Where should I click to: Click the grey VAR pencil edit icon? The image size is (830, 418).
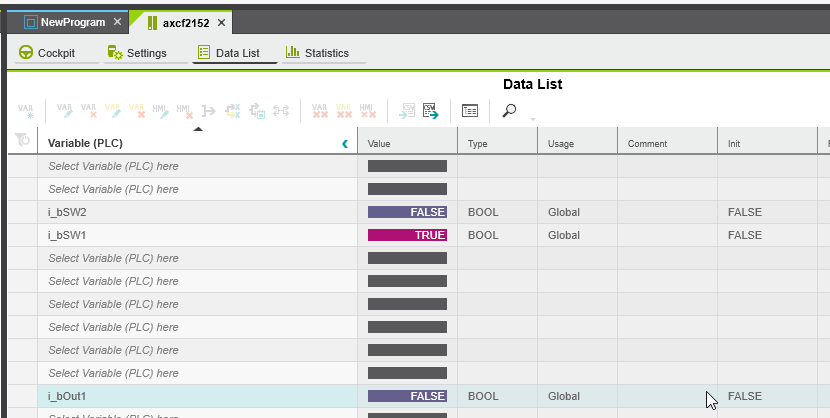65,111
